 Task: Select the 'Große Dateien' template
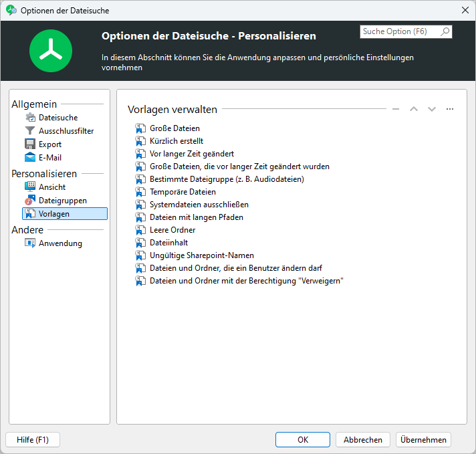[x=174, y=128]
